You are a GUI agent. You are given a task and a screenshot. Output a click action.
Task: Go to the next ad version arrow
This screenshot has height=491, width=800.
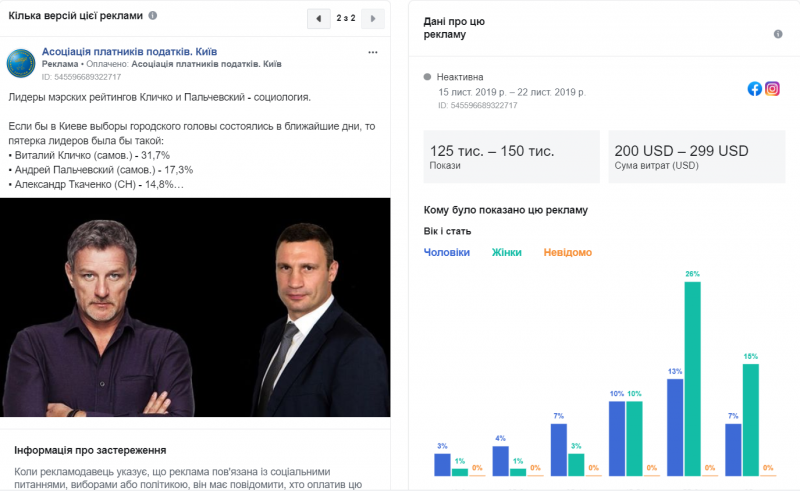point(373,18)
